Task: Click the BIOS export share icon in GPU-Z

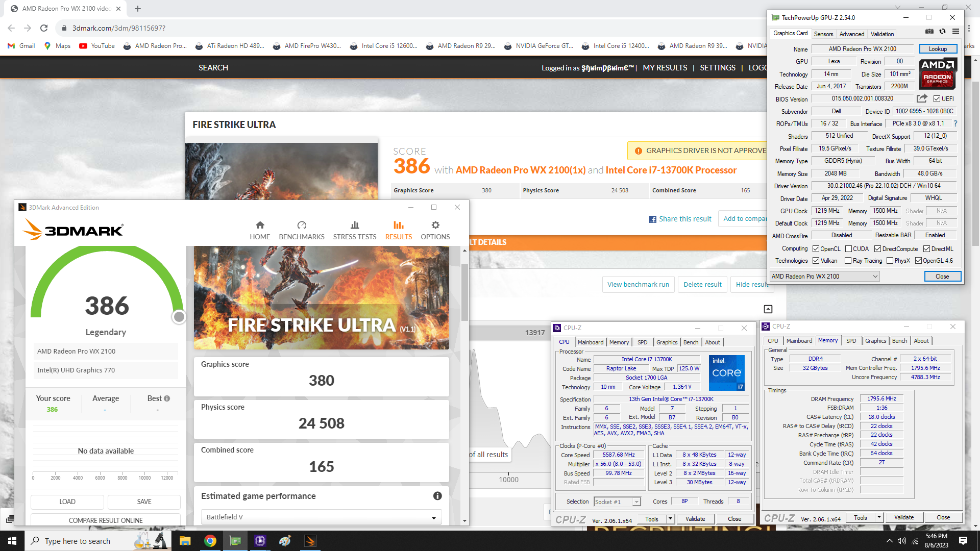Action: pyautogui.click(x=922, y=98)
